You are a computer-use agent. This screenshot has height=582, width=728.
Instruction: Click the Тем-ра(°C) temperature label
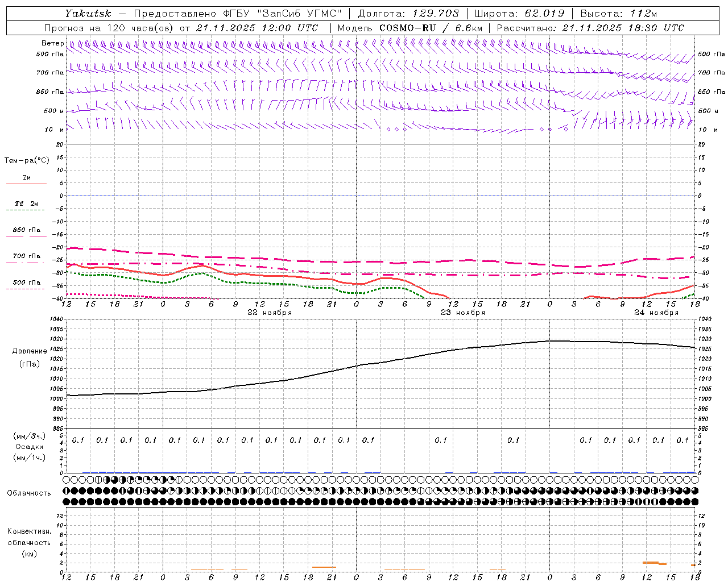[x=27, y=161]
